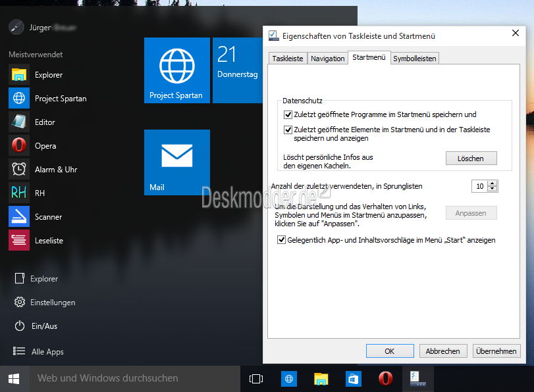Open the calendar tile showing 21 Donnerstag
Screen dimensions: 534x392
[238, 70]
